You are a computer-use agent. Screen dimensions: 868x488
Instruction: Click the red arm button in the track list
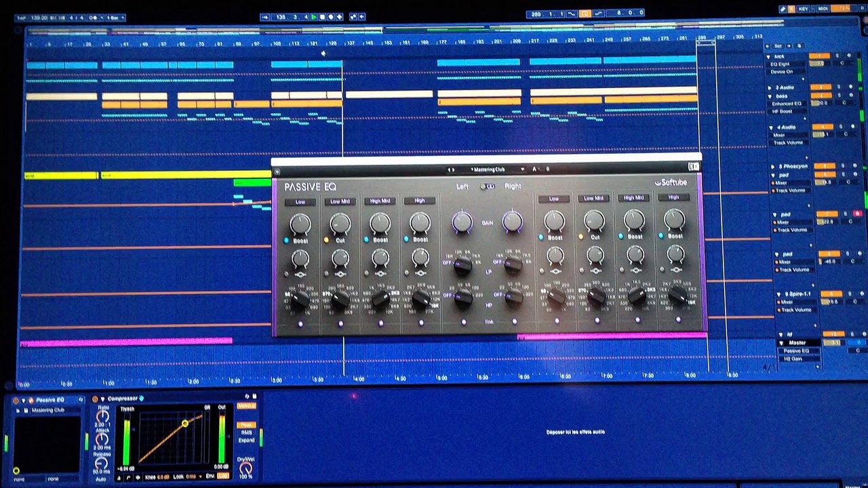click(857, 214)
